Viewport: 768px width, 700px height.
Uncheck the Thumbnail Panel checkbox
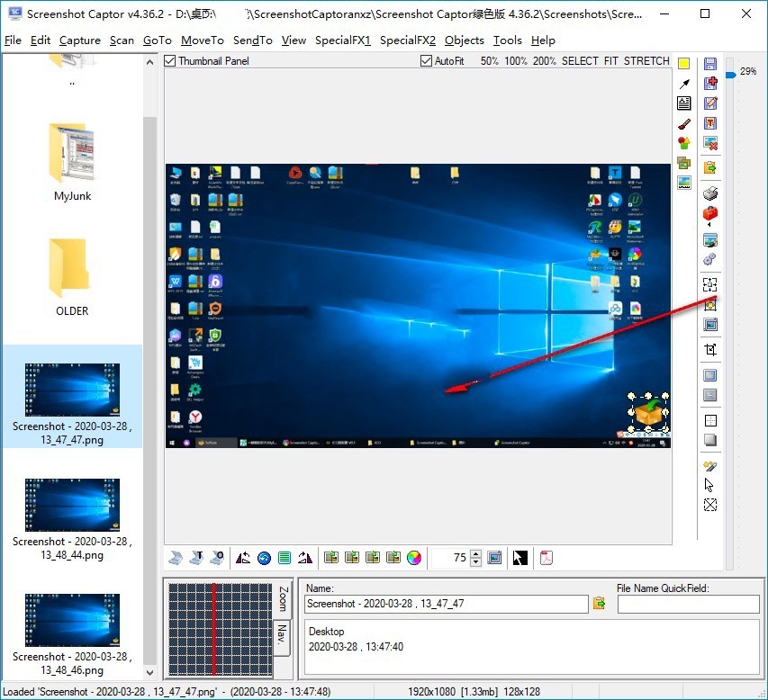point(168,60)
